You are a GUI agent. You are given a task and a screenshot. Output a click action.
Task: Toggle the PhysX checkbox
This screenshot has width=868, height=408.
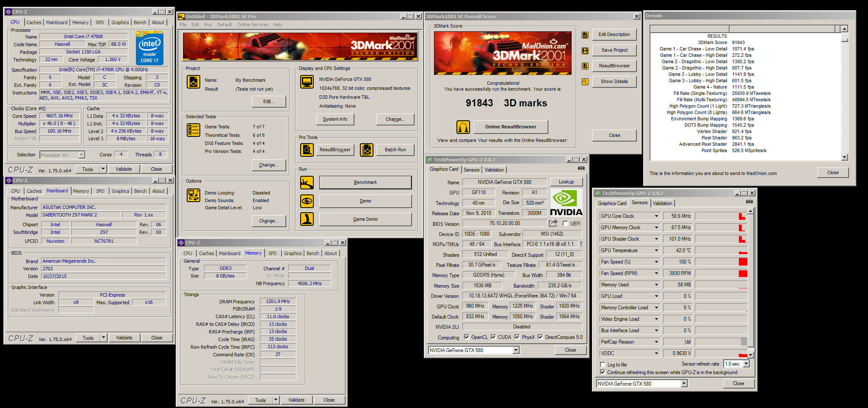point(517,337)
